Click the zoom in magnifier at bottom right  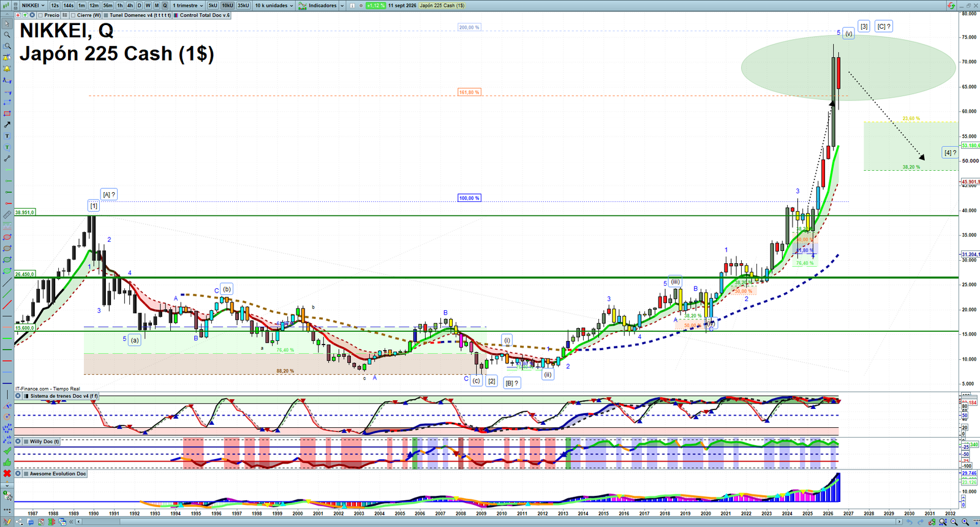point(965,522)
